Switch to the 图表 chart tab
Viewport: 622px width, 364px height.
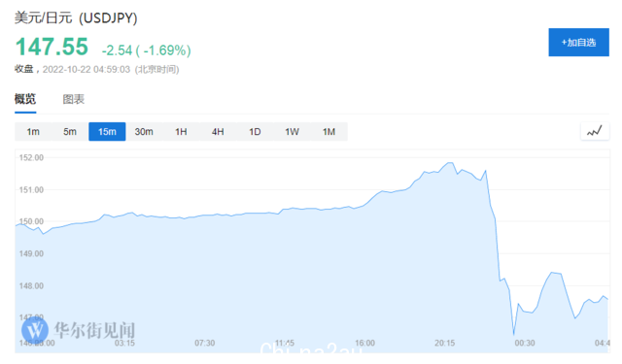[x=74, y=99]
